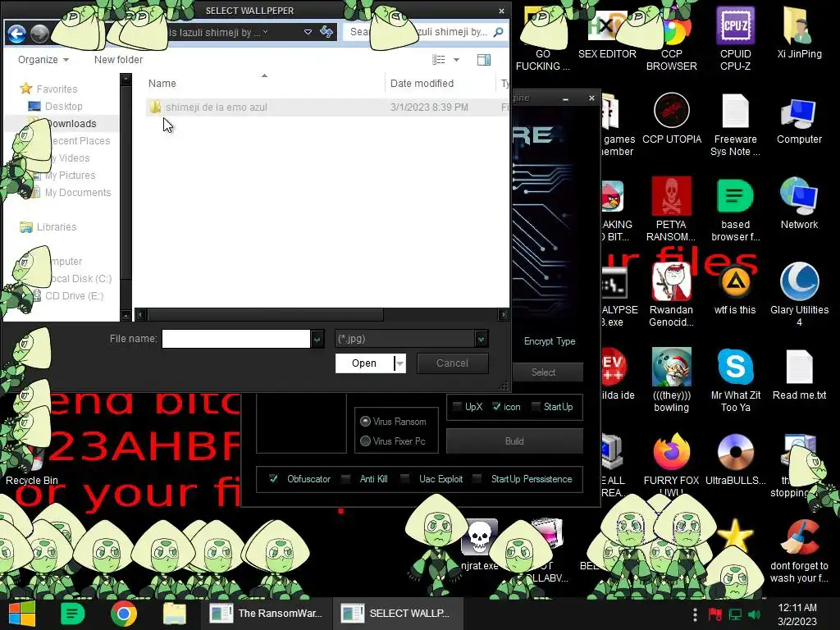
Task: Enable the Uac Exploit checkbox
Action: point(405,478)
